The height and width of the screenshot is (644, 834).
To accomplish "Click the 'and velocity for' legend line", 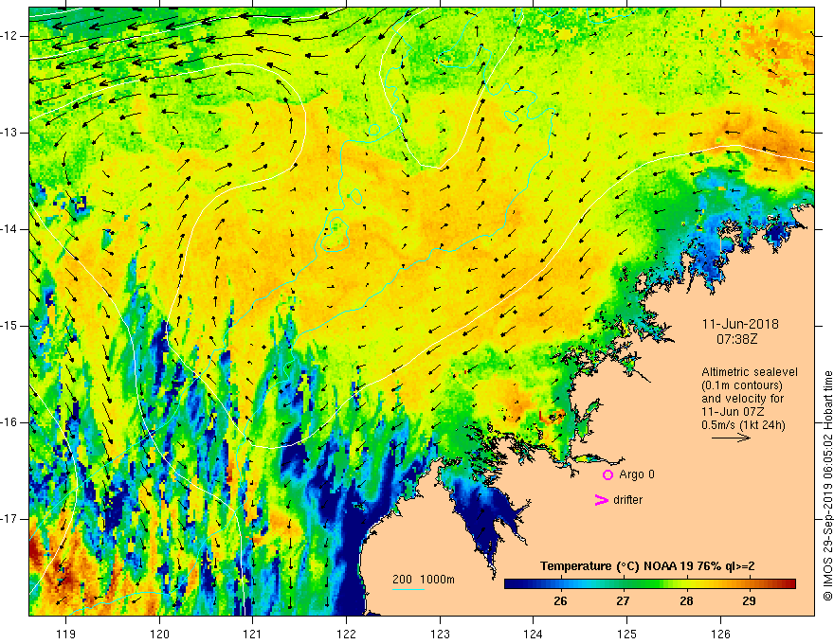I will click(x=742, y=399).
